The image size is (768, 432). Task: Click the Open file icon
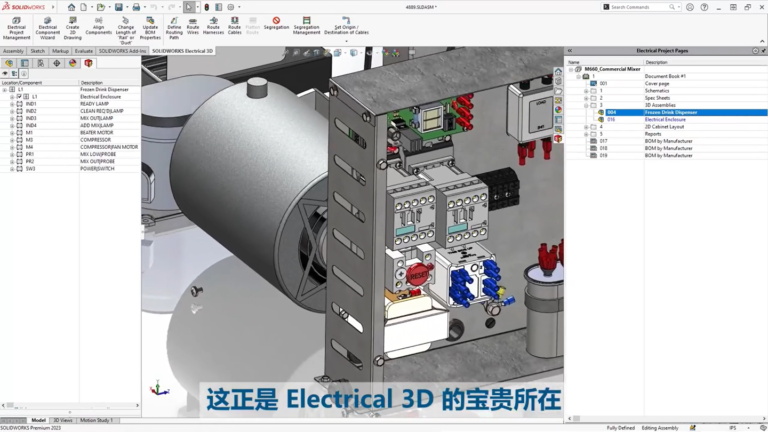click(101, 7)
